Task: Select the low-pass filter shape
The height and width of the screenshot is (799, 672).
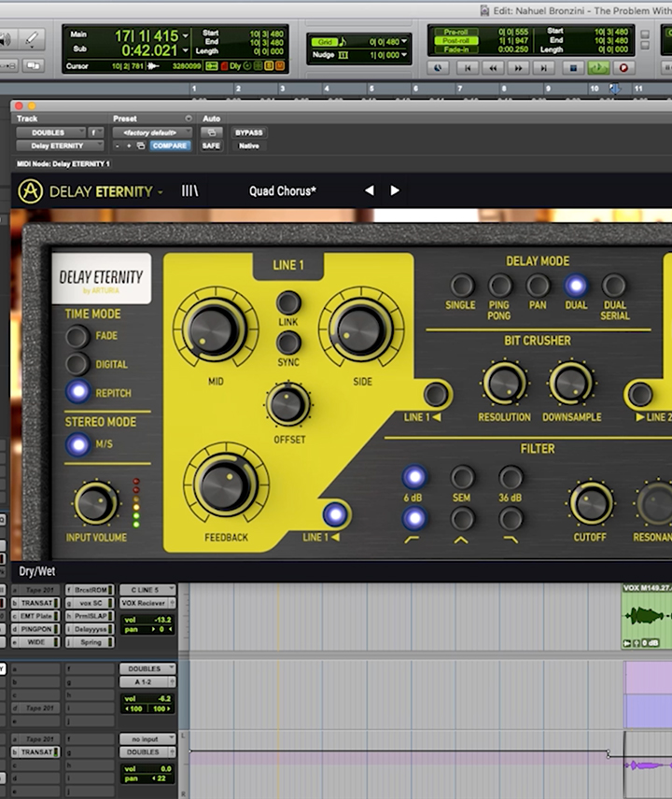Action: pos(510,519)
